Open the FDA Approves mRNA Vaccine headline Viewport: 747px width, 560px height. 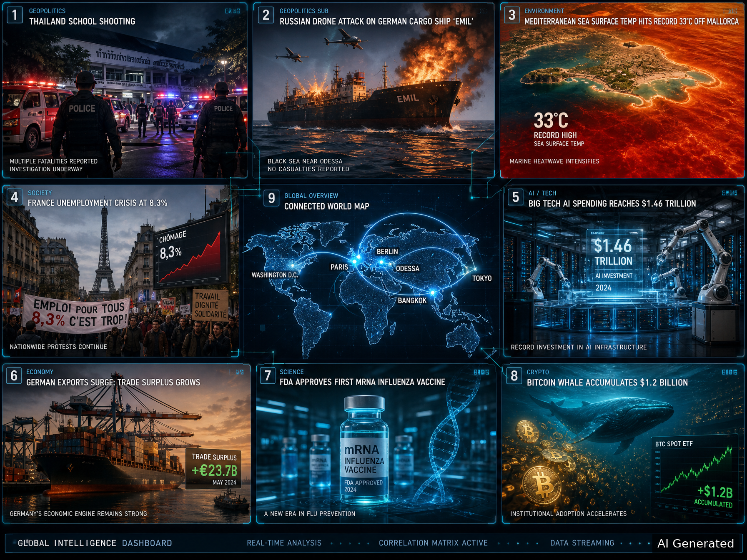coord(362,382)
